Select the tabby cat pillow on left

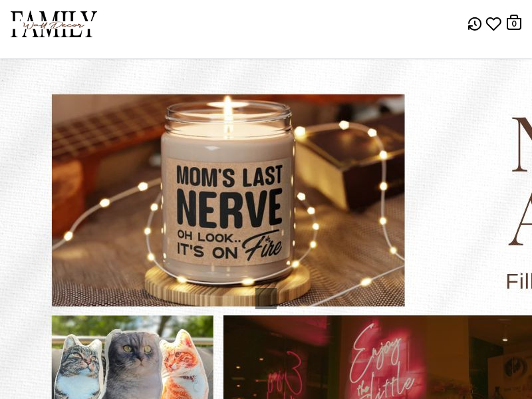[x=79, y=368]
